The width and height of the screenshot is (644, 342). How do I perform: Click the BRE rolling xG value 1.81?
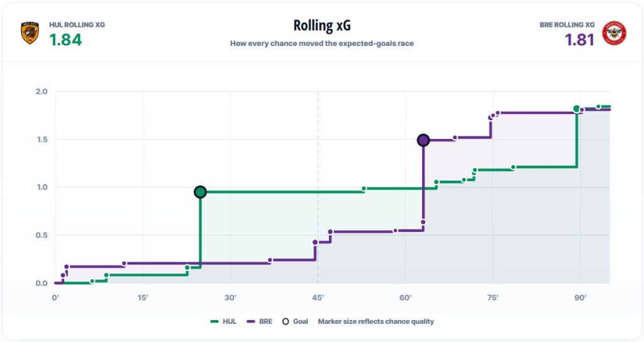579,40
